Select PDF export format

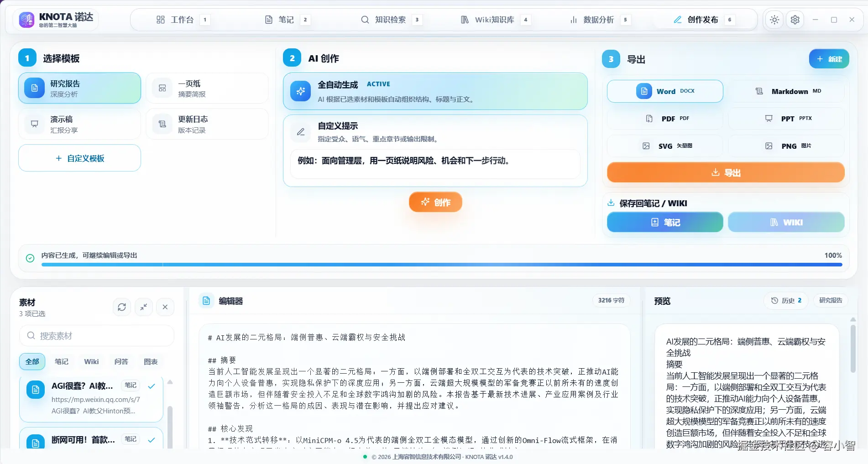click(664, 118)
